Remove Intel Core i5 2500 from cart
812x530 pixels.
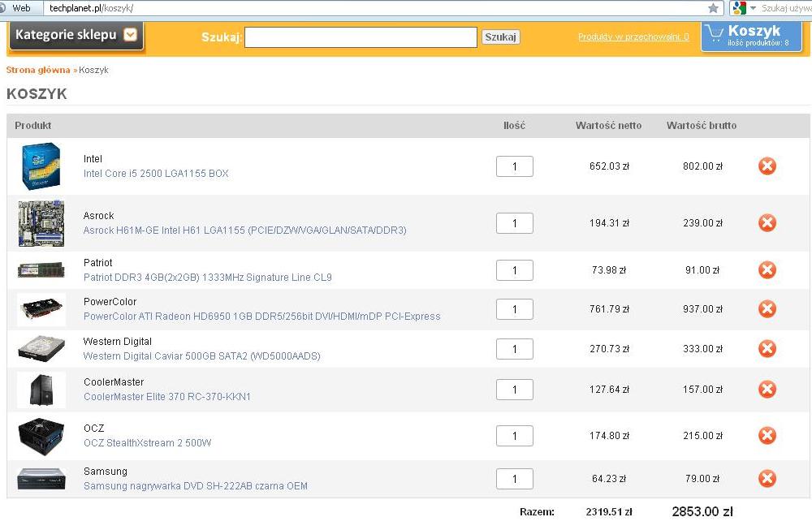click(x=767, y=166)
